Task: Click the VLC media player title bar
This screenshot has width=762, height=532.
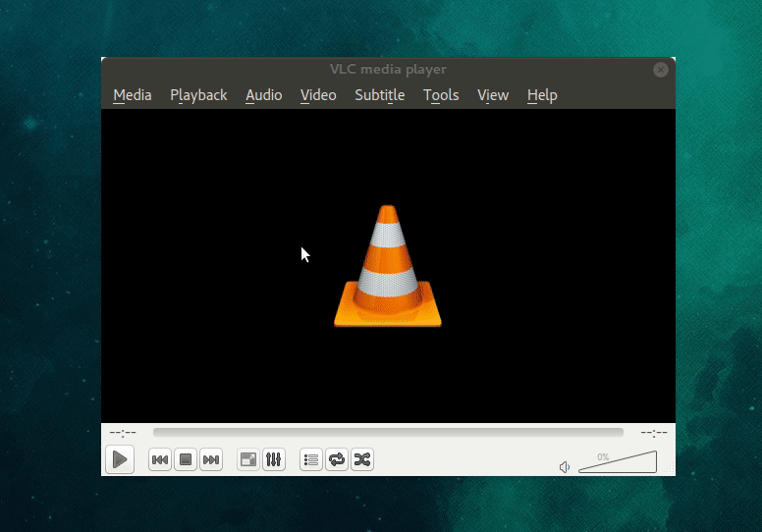Action: tap(388, 69)
